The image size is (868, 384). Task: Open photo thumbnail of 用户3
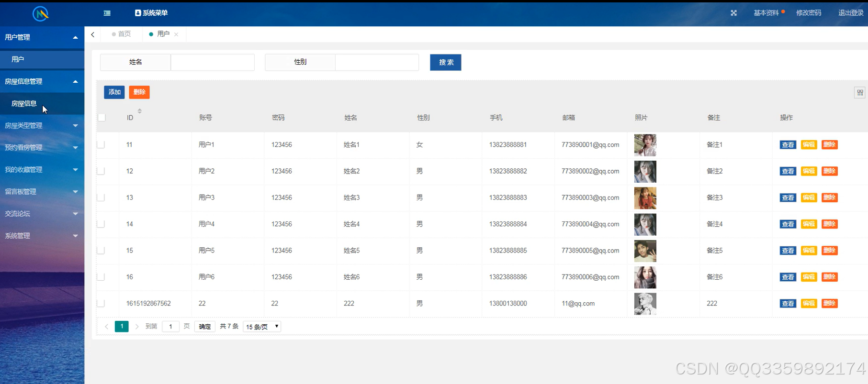click(645, 198)
